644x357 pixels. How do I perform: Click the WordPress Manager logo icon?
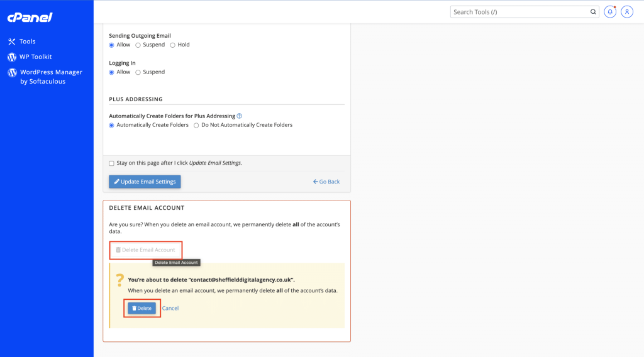coord(13,73)
